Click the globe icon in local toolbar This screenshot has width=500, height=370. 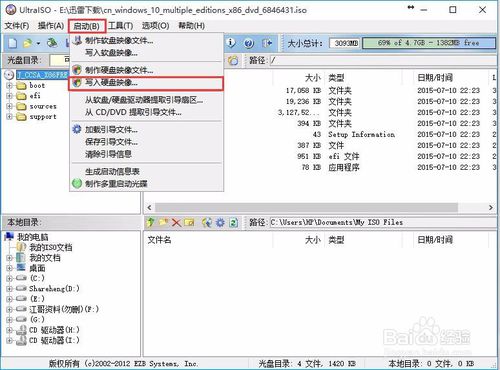207,222
